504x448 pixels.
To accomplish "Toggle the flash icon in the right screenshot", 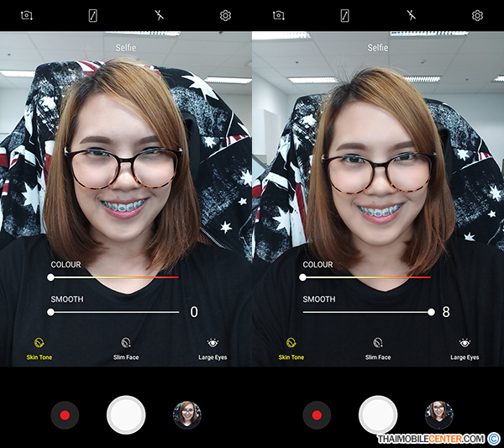I will 411,15.
